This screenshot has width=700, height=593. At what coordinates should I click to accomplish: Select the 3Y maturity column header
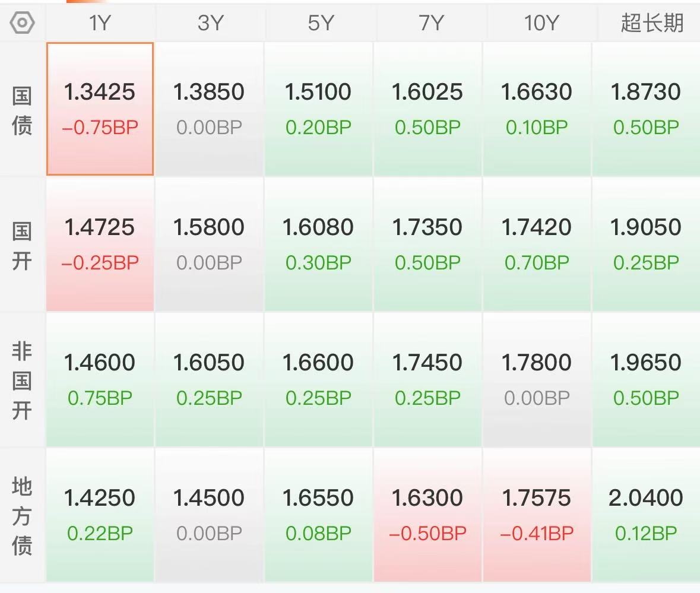click(x=210, y=23)
